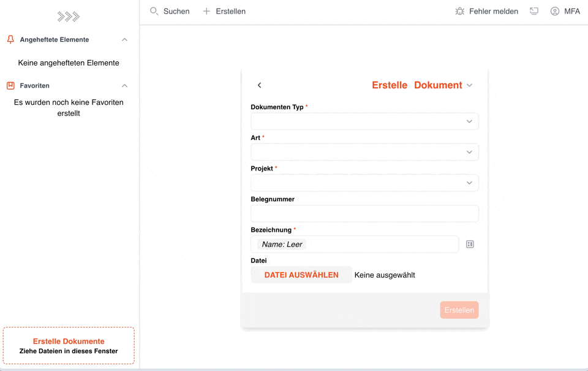Go back using the left arrow
This screenshot has height=371, width=588.
click(260, 85)
